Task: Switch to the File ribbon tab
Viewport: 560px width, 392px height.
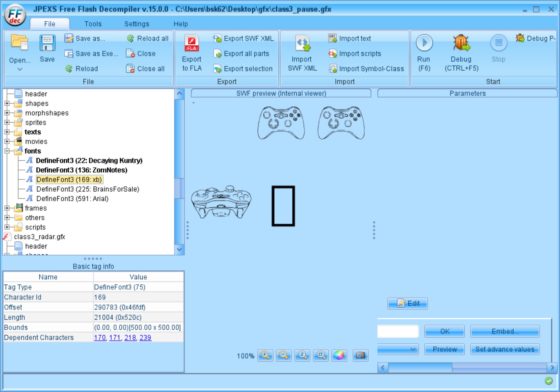Action: [50, 24]
